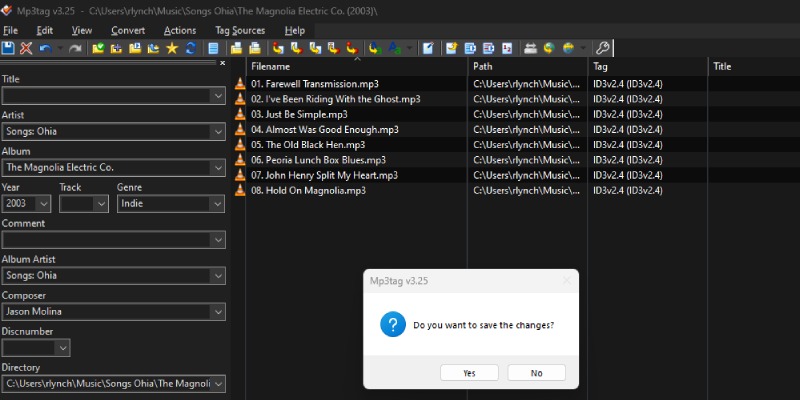Expand the Artist field dropdown
The image size is (800, 400).
click(218, 132)
